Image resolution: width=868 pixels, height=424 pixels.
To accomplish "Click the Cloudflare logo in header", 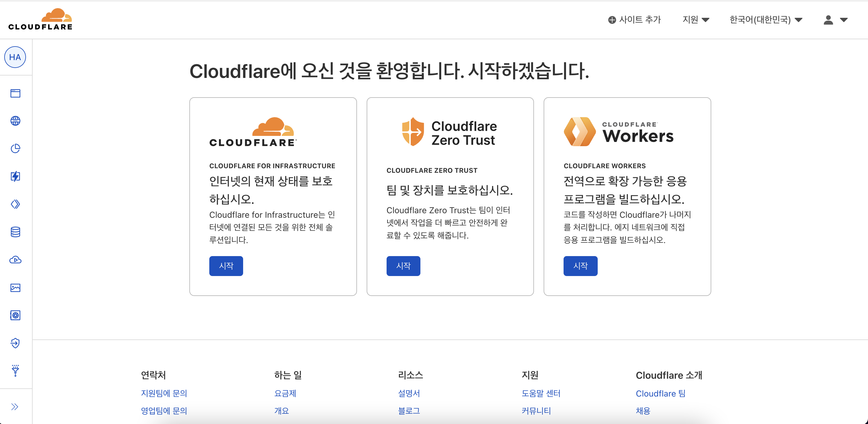I will click(40, 19).
